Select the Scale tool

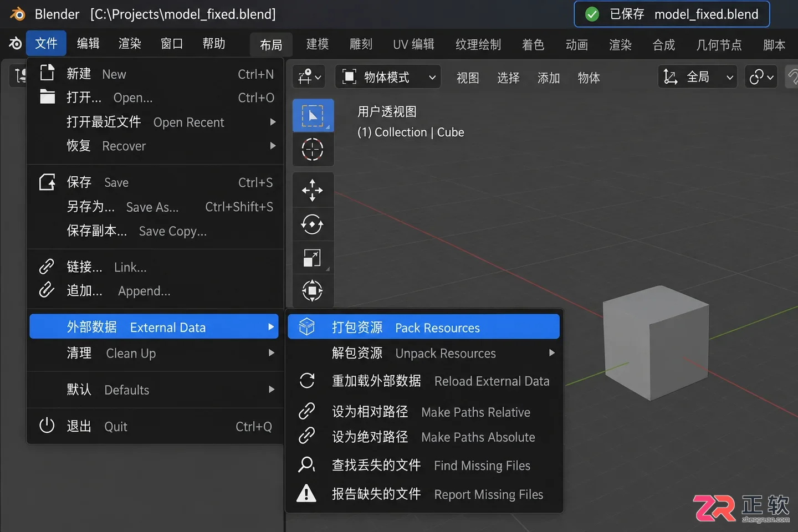pyautogui.click(x=313, y=258)
